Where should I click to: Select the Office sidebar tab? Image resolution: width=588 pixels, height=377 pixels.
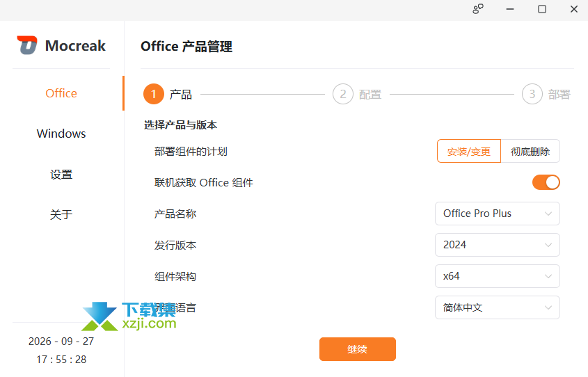click(61, 93)
